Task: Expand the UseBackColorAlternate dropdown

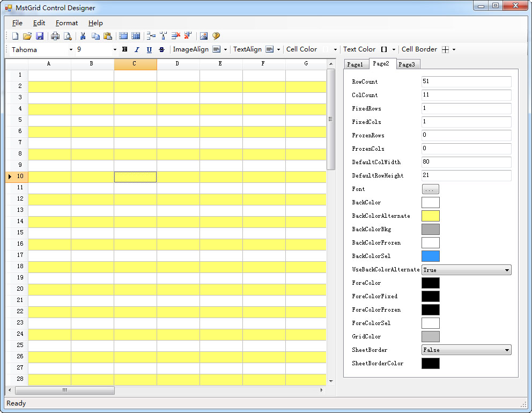Action: (x=507, y=270)
